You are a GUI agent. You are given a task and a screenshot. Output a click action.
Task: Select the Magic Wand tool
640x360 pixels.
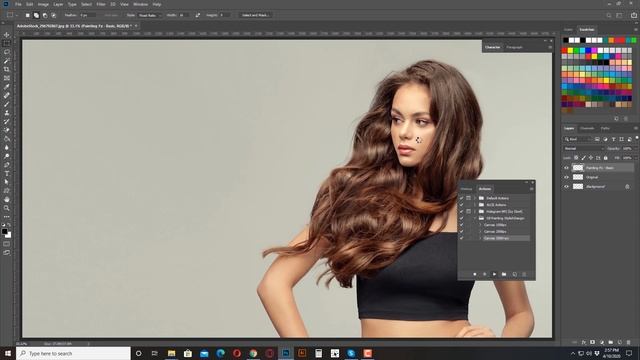[7, 61]
